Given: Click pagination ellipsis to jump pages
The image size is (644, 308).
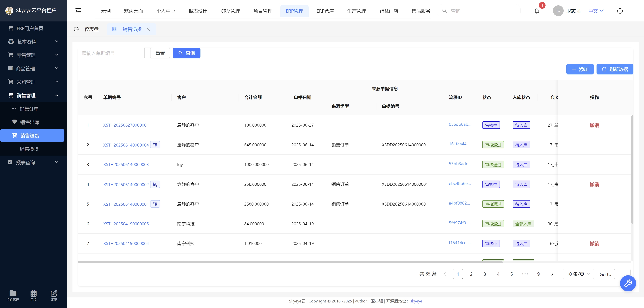Looking at the screenshot, I should tap(525, 274).
